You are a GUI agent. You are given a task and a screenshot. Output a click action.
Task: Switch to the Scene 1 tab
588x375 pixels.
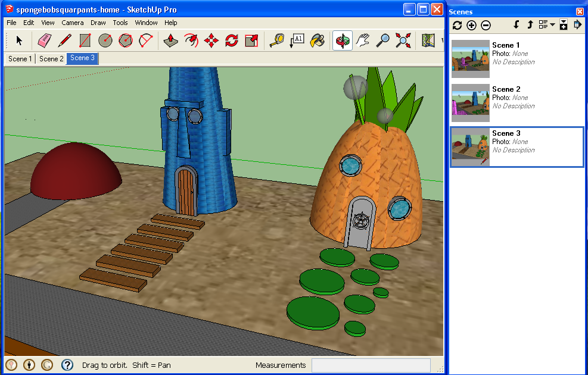[x=20, y=59]
